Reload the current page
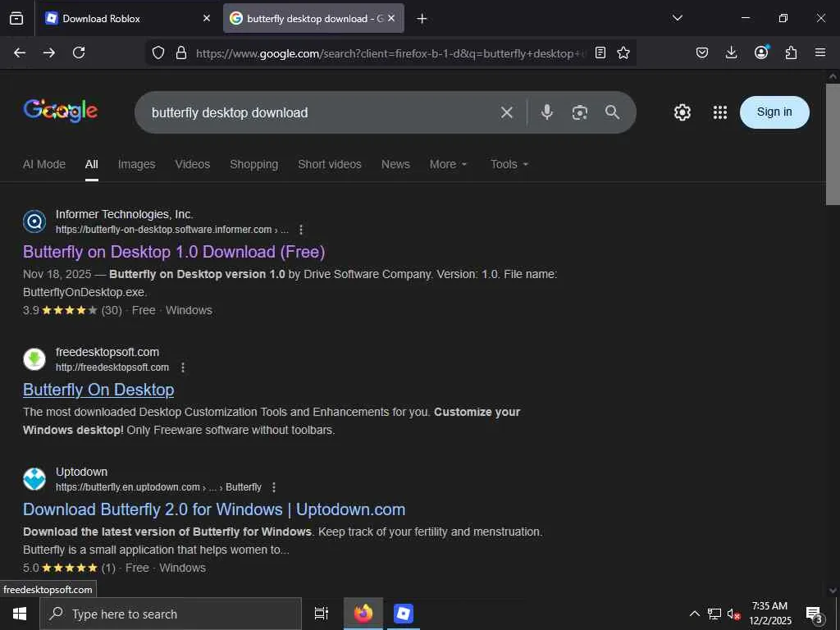Screen dimensions: 840x630 click(x=79, y=52)
